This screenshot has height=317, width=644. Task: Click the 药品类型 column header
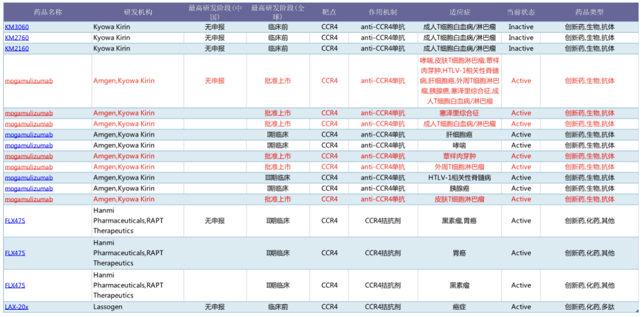pyautogui.click(x=590, y=12)
